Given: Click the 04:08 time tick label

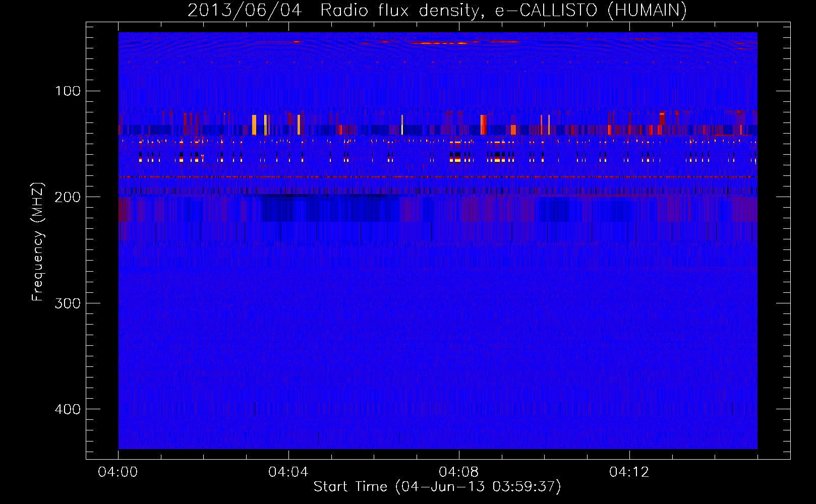Looking at the screenshot, I should click(x=459, y=472).
